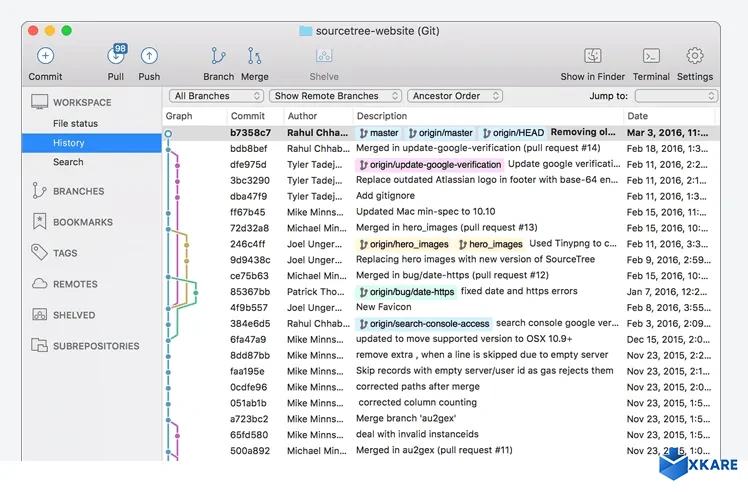Push commits with the Push icon
Viewport: 748px width, 492px height.
point(149,56)
